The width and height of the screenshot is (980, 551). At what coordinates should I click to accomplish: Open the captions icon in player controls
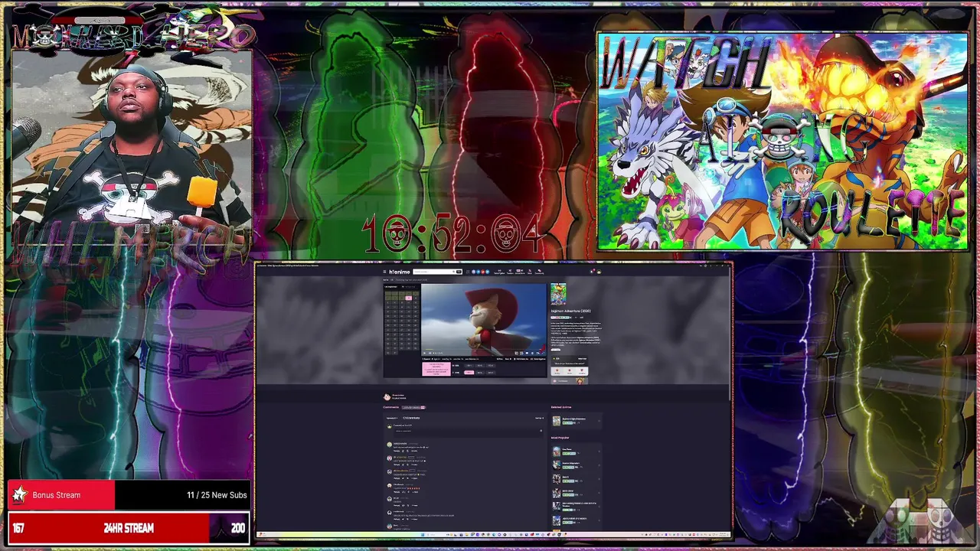(x=527, y=353)
